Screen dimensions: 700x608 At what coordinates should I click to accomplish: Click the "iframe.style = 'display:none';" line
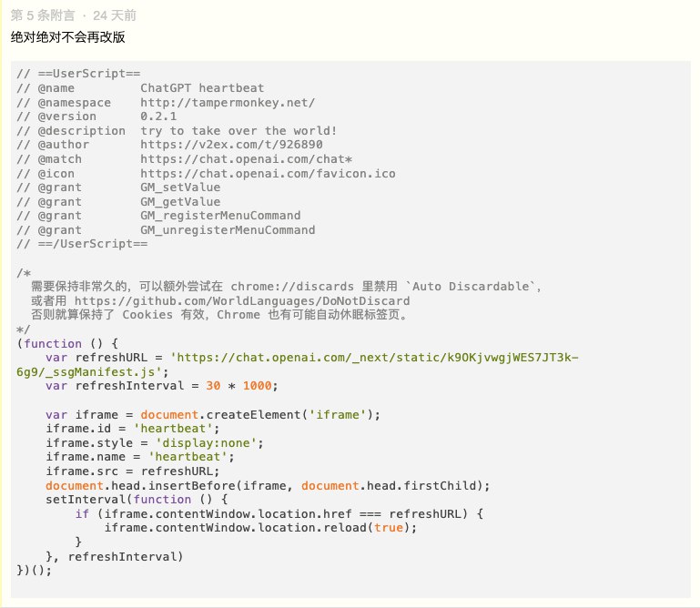click(x=155, y=443)
